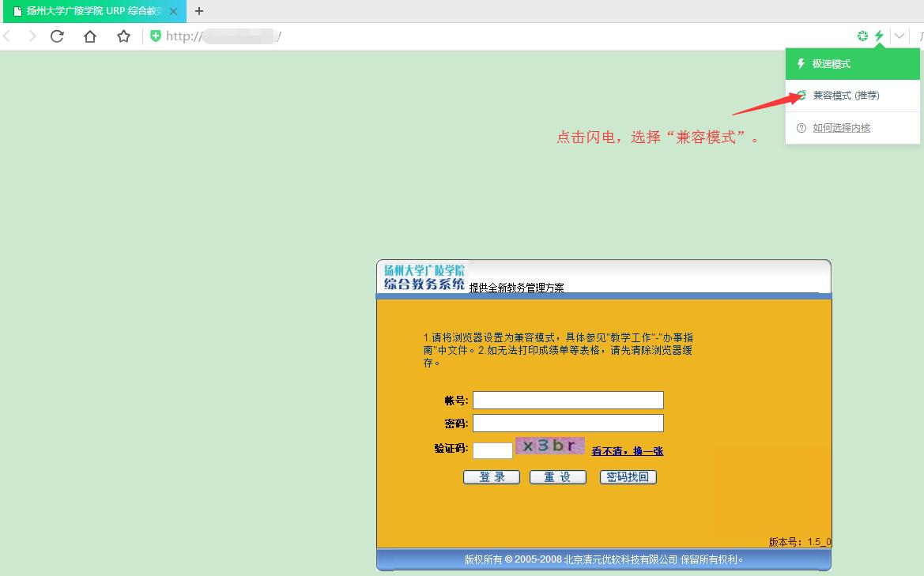The width and height of the screenshot is (924, 576).
Task: Click the browser back arrow
Action: 7,36
